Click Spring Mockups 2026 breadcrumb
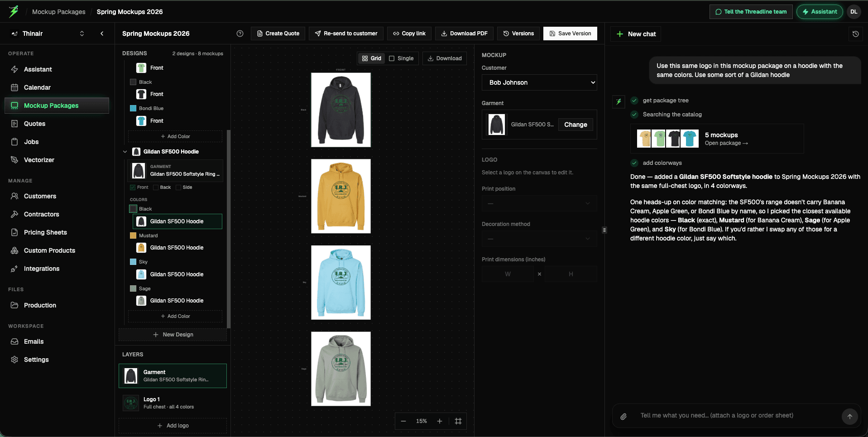The image size is (868, 437). click(129, 12)
